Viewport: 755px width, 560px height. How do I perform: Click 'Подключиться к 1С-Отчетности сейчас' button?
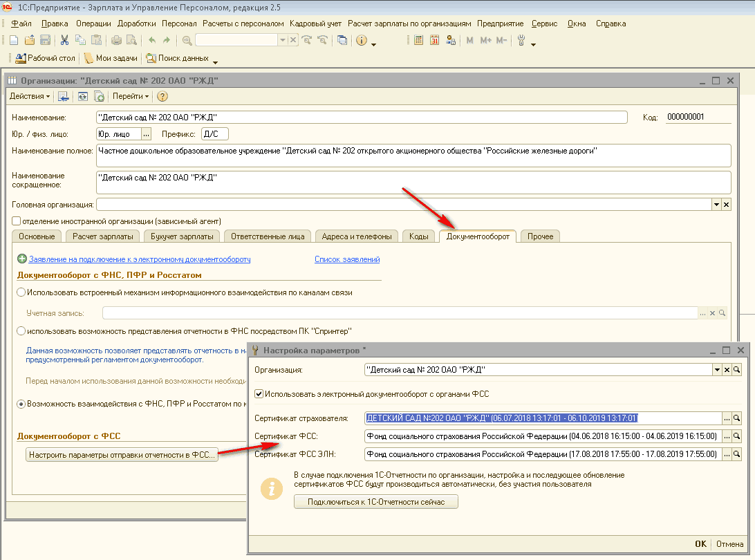pyautogui.click(x=376, y=502)
